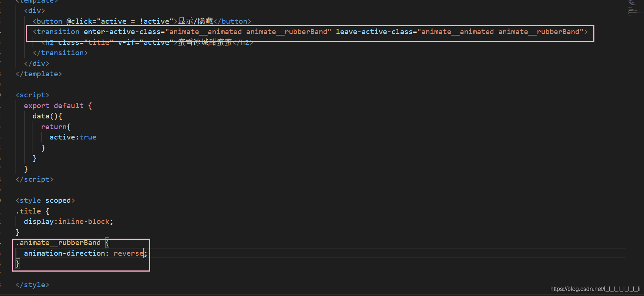The width and height of the screenshot is (644, 296).
Task: Place cursor on leave-active-class attribute
Action: tap(374, 32)
